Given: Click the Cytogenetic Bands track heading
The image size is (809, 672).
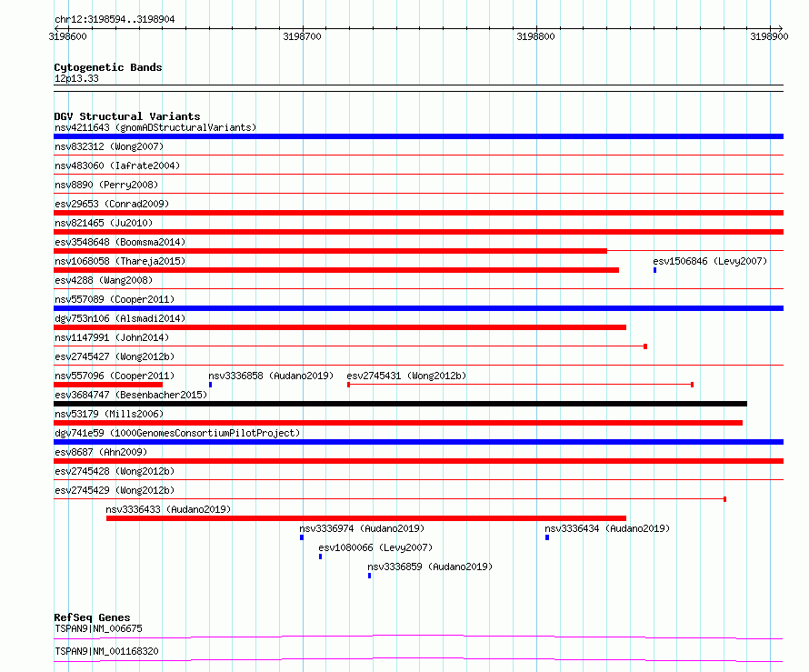Looking at the screenshot, I should tap(108, 67).
